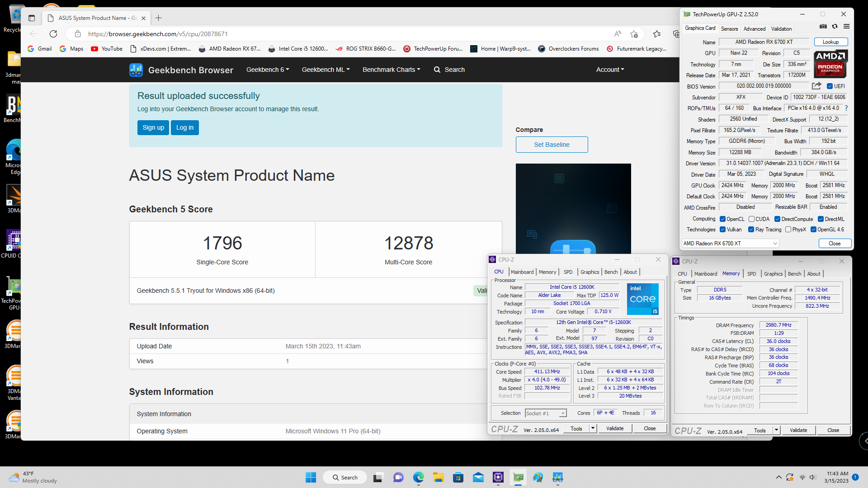Click the Geekbench Browser logo icon
This screenshot has width=868, height=488.
click(136, 70)
